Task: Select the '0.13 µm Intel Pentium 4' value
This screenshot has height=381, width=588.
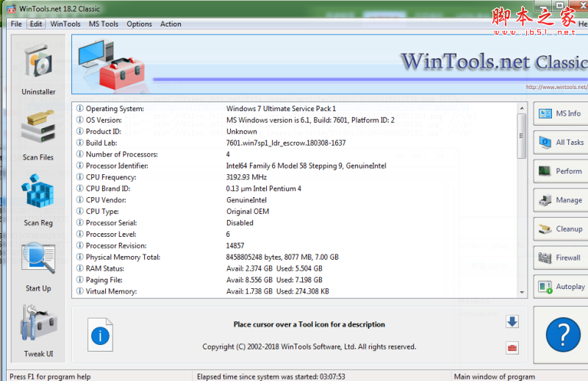Action: pyautogui.click(x=264, y=188)
